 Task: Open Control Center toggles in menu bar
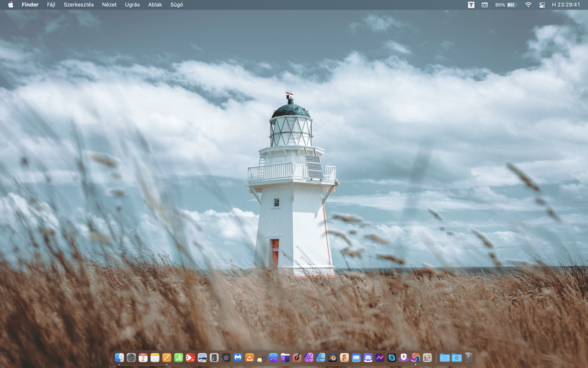542,5
